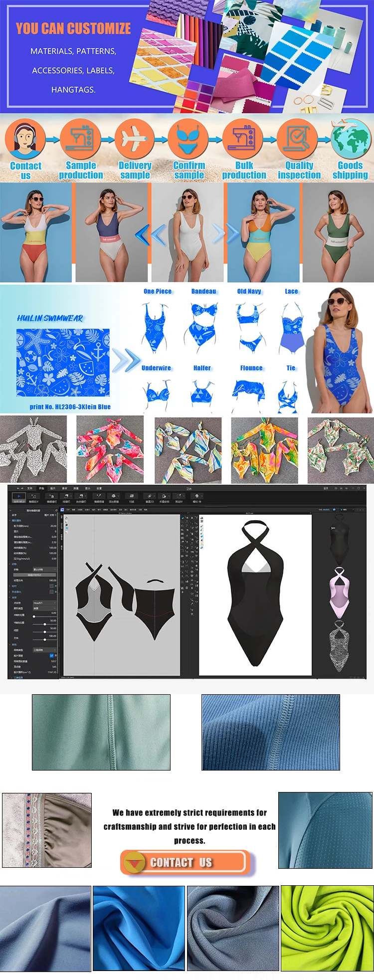Image resolution: width=374 pixels, height=980 pixels.
Task: Click the Klein Blue print pattern swatch
Action: pyautogui.click(x=63, y=363)
